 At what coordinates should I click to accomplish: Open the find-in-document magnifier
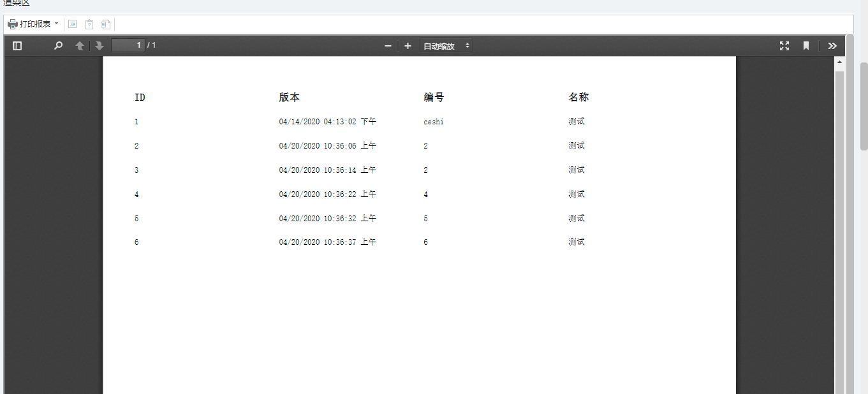click(x=58, y=46)
